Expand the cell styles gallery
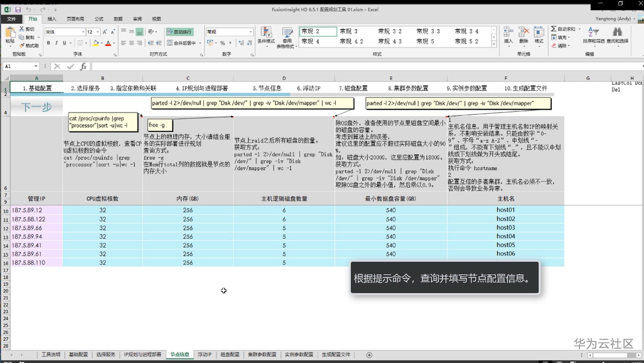Viewport: 644px width, 363px height. pyautogui.click(x=494, y=45)
